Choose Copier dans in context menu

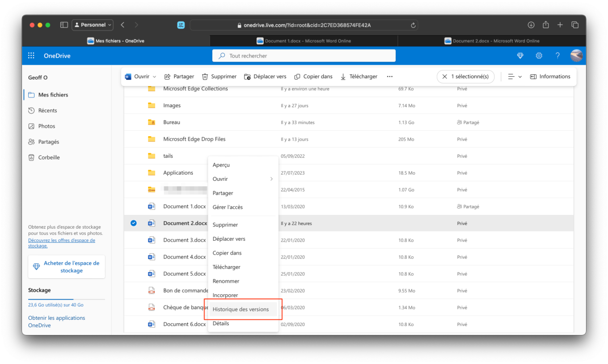pyautogui.click(x=243, y=253)
